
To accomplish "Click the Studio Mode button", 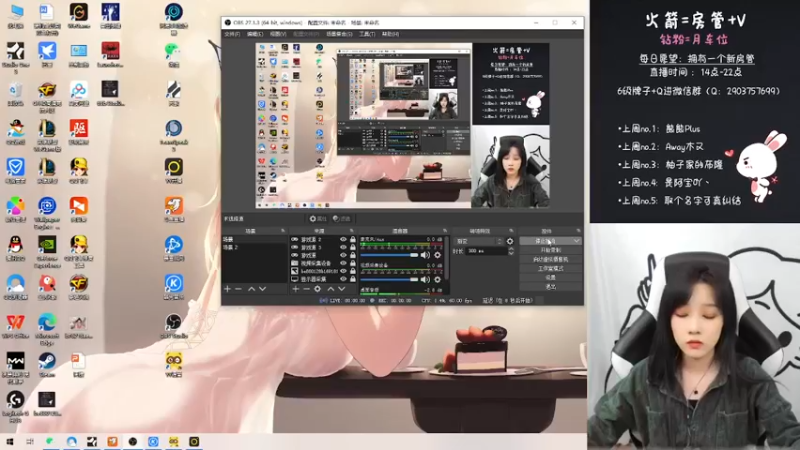I will (551, 268).
